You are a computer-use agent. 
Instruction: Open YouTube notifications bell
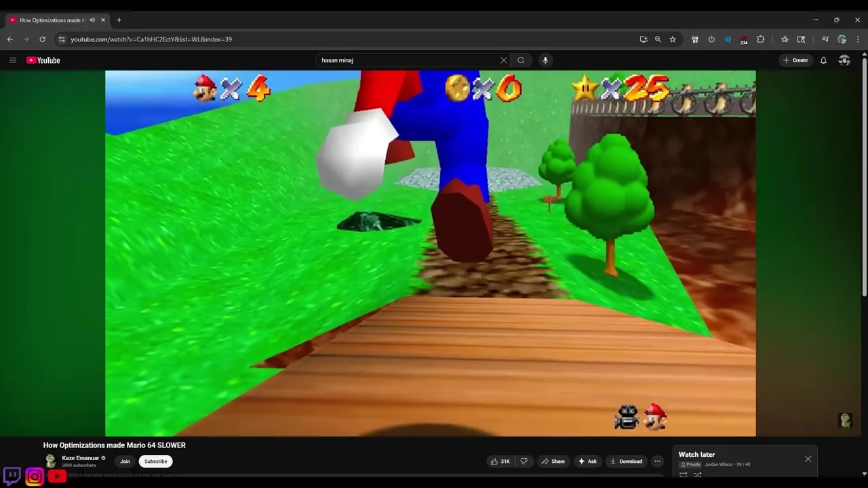(x=823, y=60)
